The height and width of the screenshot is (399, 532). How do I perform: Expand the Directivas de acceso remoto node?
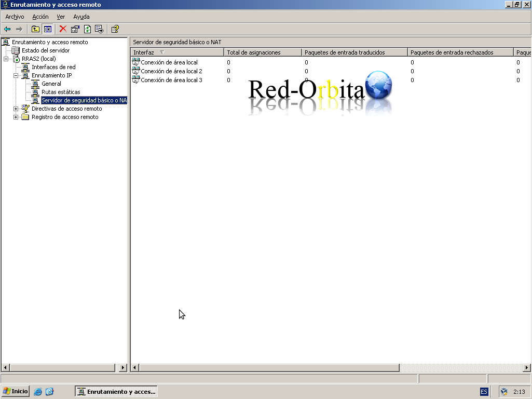16,109
